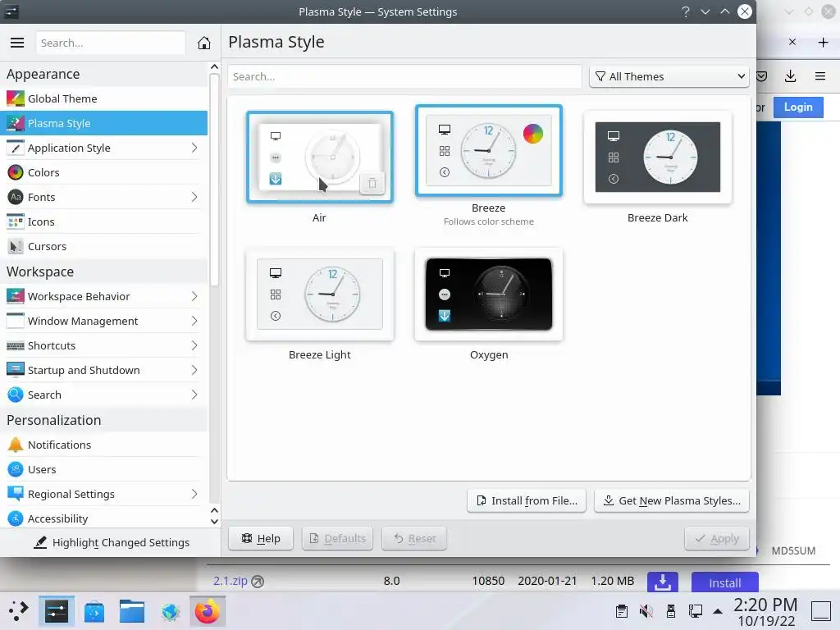Select the Air plasma theme thumbnail
The image size is (840, 630).
coord(320,157)
